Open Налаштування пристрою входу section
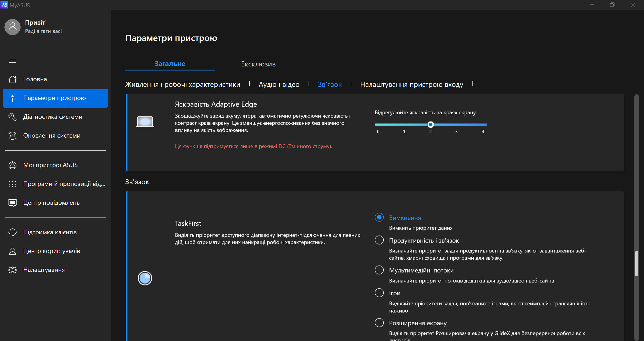This screenshot has width=644, height=341. [411, 85]
